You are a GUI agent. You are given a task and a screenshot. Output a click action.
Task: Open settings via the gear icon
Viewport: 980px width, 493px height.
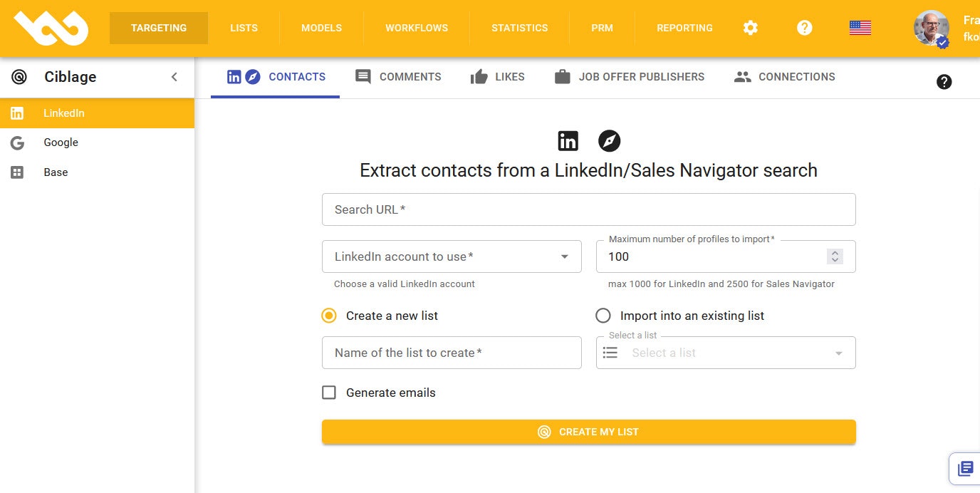point(751,28)
